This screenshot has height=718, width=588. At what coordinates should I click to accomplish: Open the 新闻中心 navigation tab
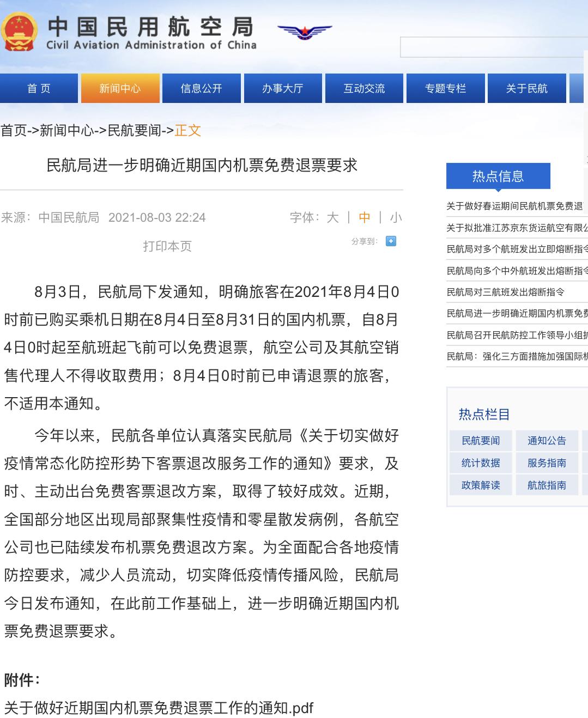pos(120,88)
